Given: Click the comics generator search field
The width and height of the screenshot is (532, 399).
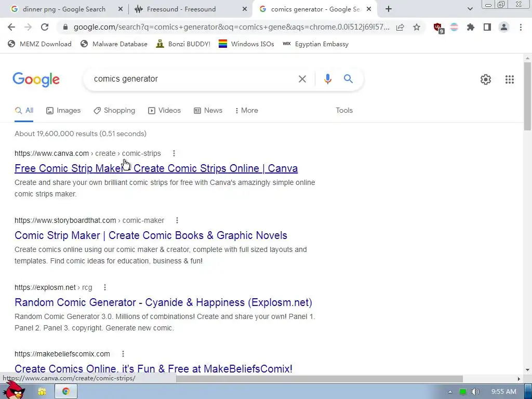Looking at the screenshot, I should coord(190,79).
